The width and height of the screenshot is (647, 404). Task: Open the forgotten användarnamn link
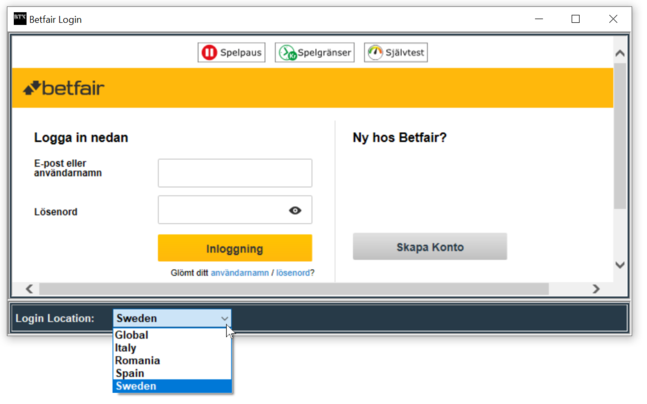click(239, 272)
